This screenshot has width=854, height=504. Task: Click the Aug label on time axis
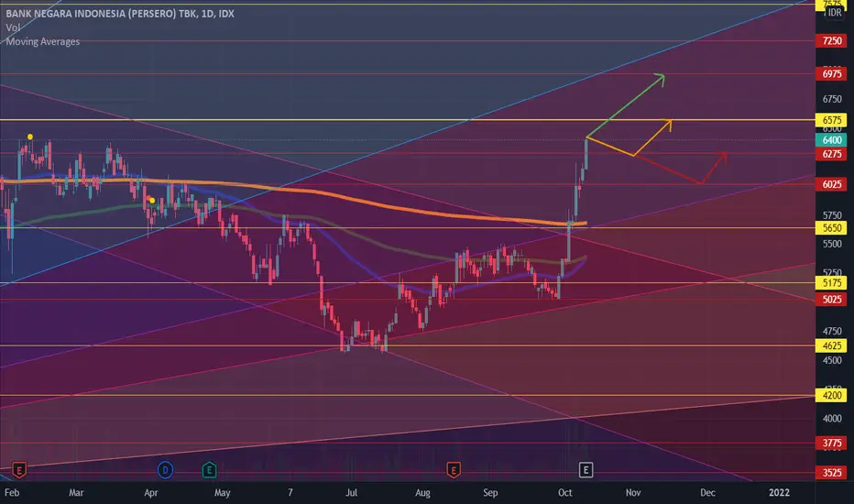pos(422,493)
